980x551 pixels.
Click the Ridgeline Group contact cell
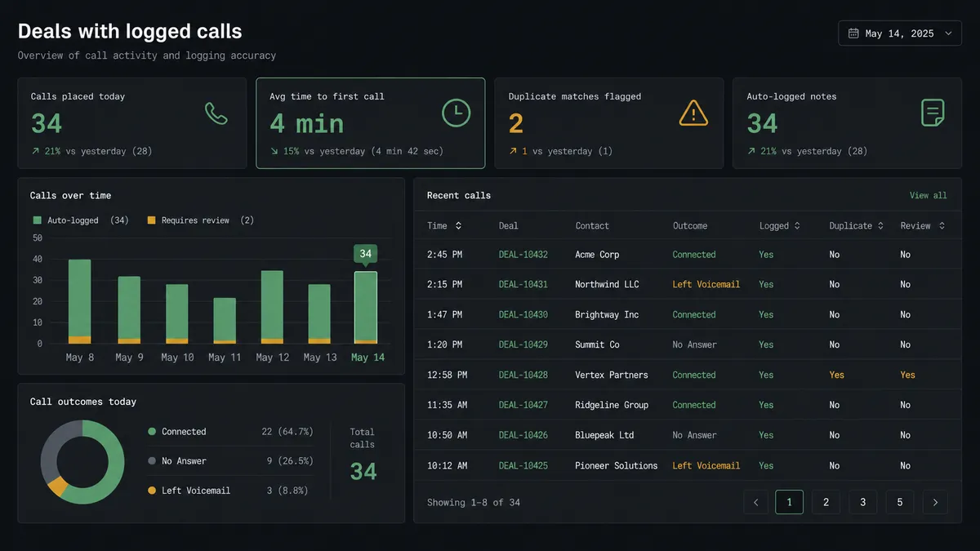[612, 405]
